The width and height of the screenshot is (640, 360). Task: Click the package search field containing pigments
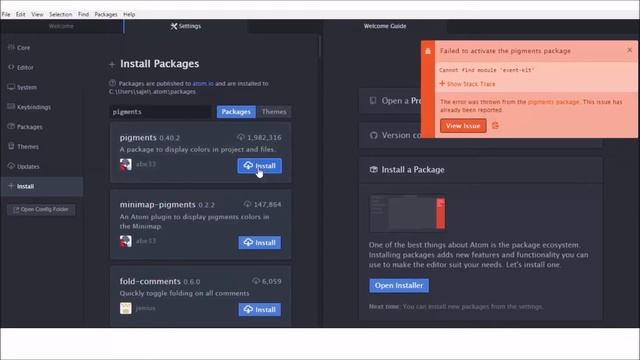pos(160,112)
